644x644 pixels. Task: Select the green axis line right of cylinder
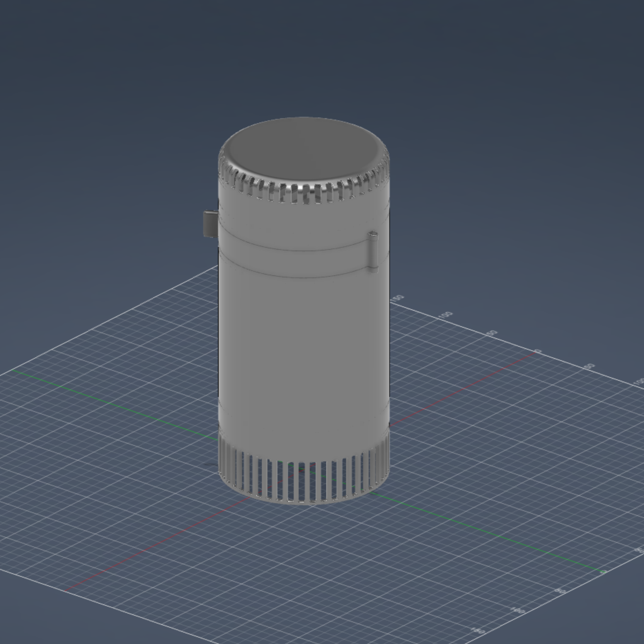495,535
